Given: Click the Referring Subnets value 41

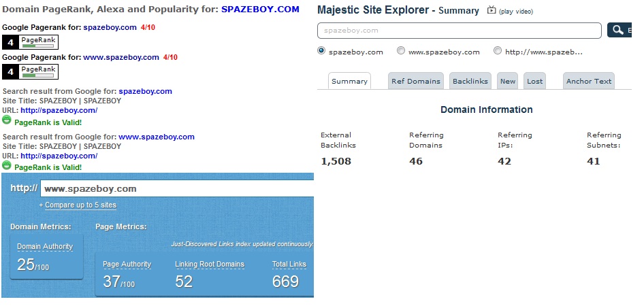Looking at the screenshot, I should 594,161.
